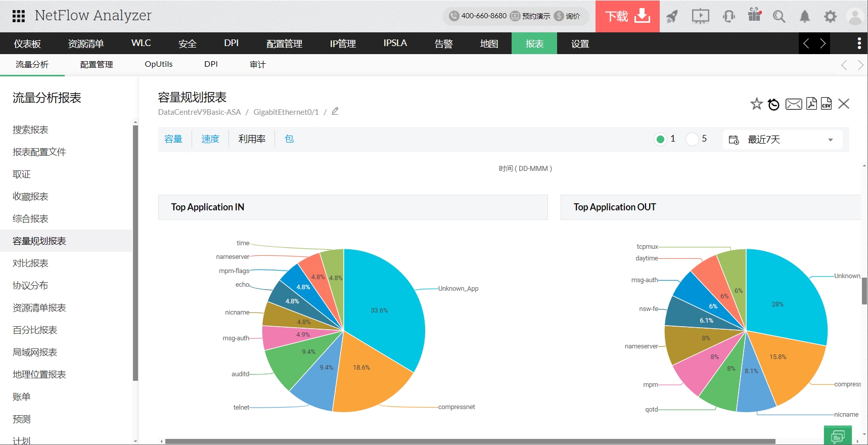Select the 1 radio option

pyautogui.click(x=660, y=139)
